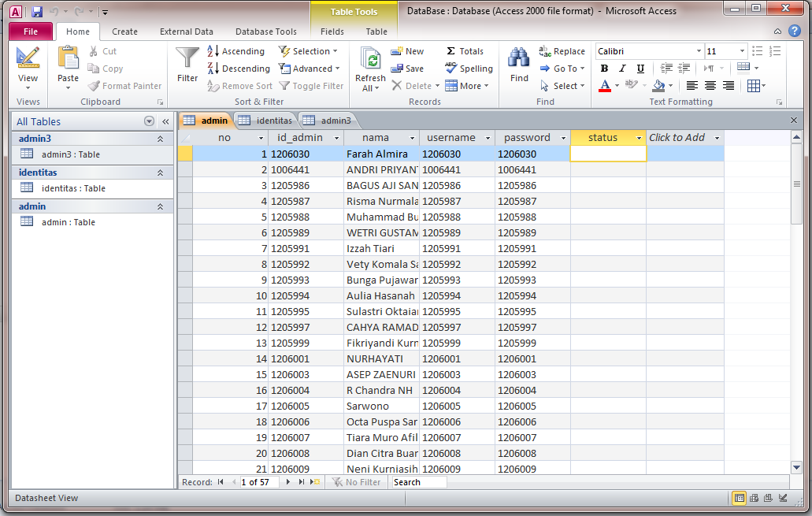Go to last record navigation arrow
This screenshot has width=812, height=516.
[x=302, y=482]
